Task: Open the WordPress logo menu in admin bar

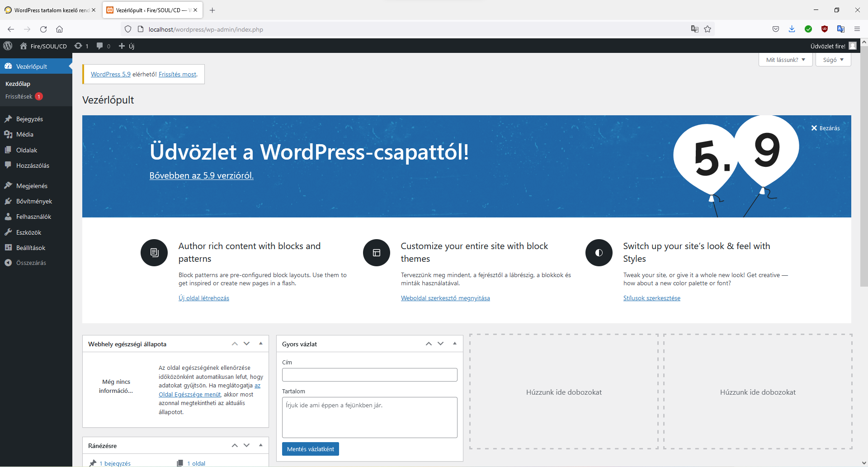Action: 8,46
